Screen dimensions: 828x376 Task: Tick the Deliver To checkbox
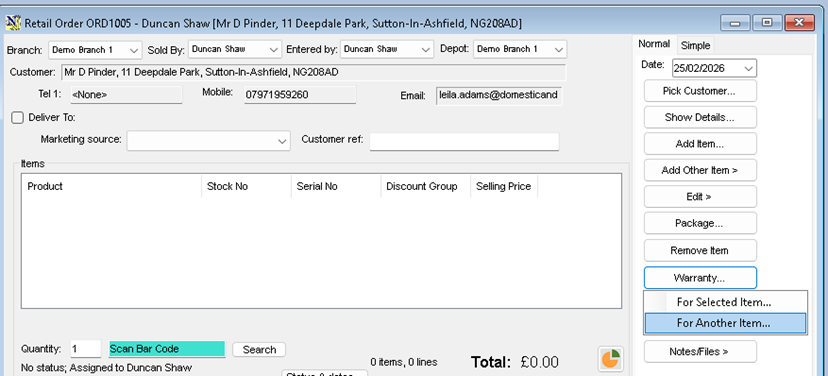17,118
